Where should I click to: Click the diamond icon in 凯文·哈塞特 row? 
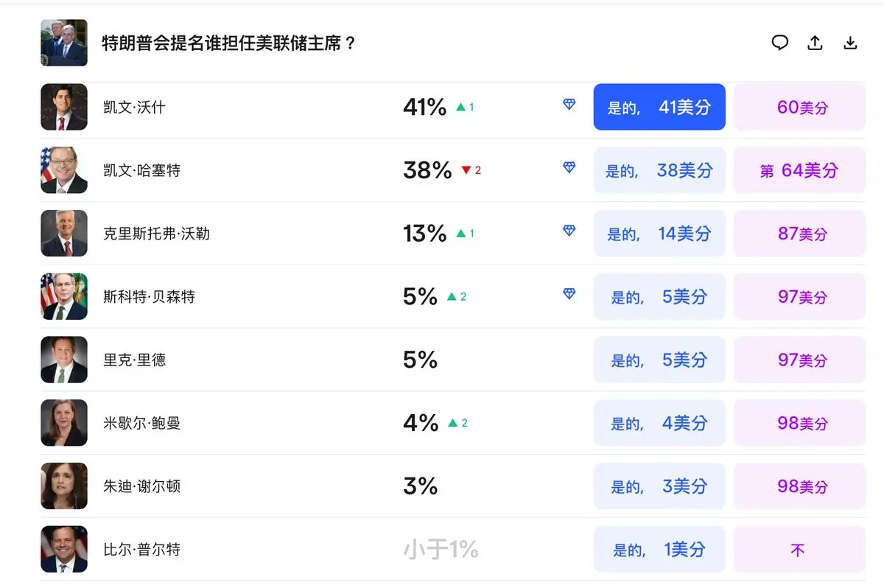point(569,168)
